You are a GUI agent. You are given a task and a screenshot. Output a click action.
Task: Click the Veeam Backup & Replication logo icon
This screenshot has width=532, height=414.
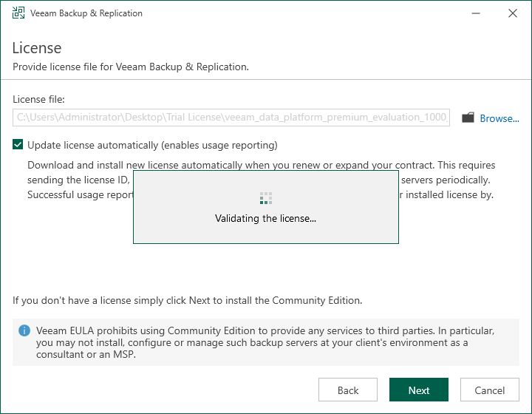[x=18, y=13]
